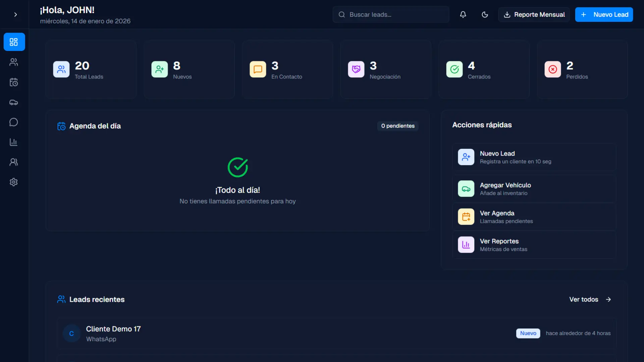
Task: Click the 'Nuevo Lead' button
Action: pos(604,14)
